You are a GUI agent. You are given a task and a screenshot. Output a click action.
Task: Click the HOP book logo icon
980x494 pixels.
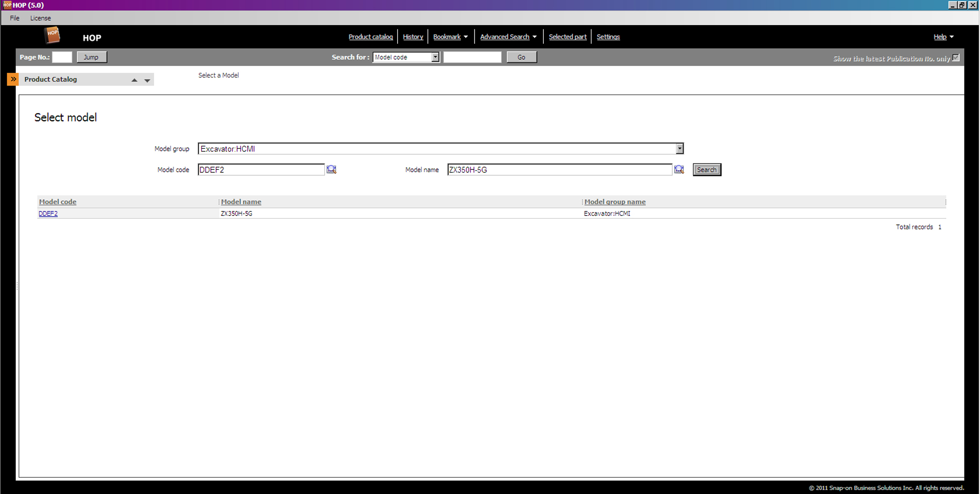click(x=52, y=35)
